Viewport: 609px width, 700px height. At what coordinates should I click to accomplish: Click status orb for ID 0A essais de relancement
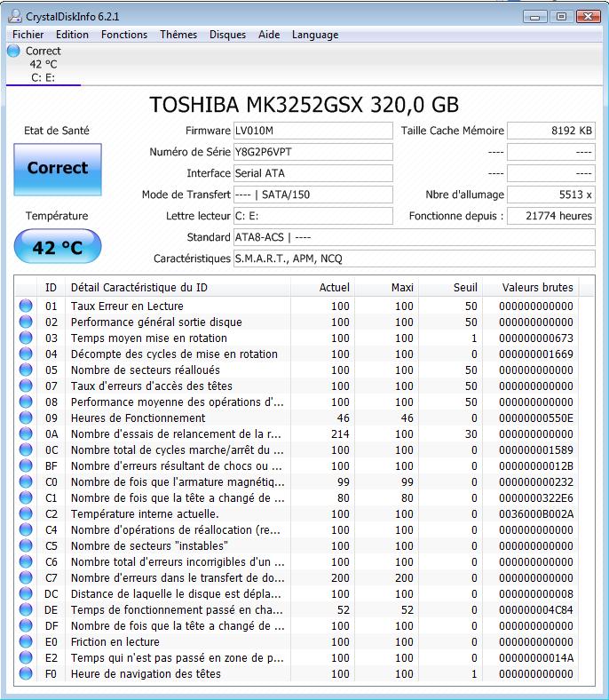coord(26,434)
